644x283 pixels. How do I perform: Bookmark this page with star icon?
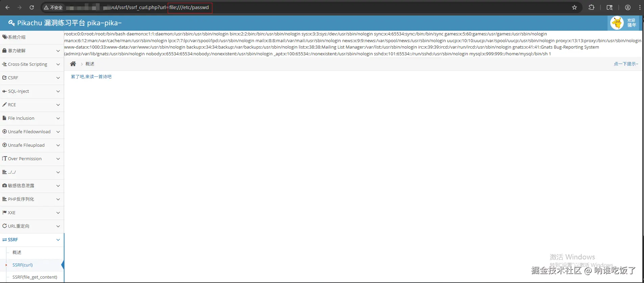(574, 7)
